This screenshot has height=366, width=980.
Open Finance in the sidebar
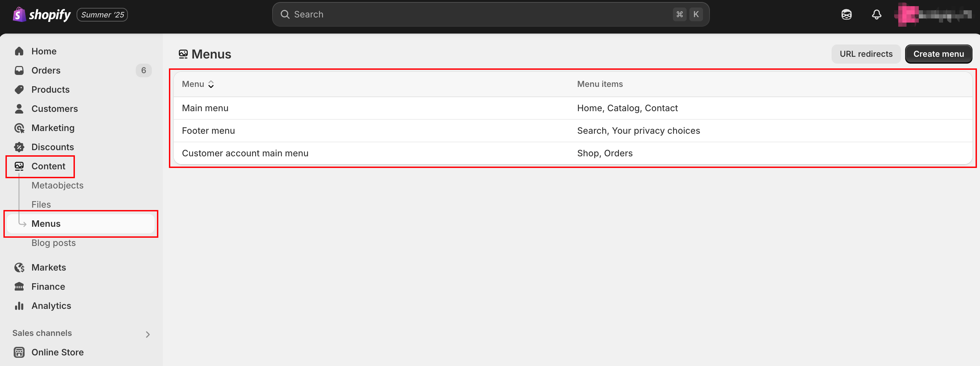pos(48,287)
